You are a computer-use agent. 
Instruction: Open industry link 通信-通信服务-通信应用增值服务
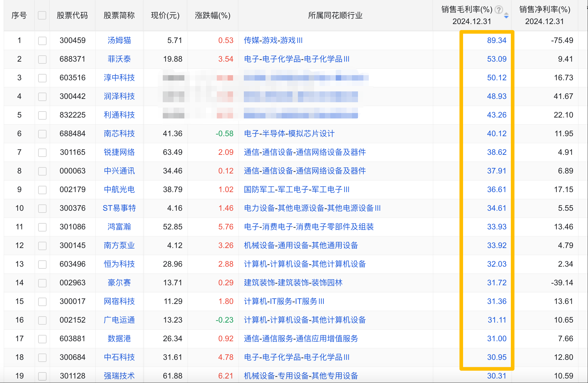[x=301, y=339]
